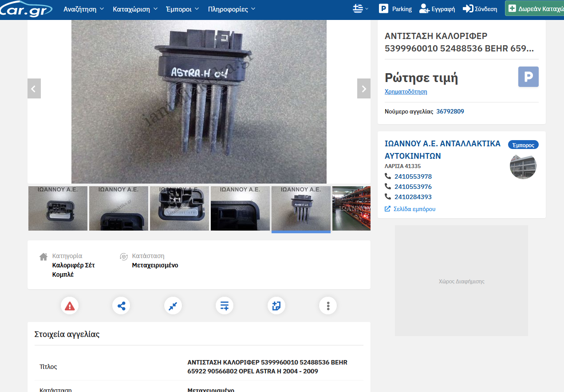Call phone number 2410553978

(x=413, y=176)
